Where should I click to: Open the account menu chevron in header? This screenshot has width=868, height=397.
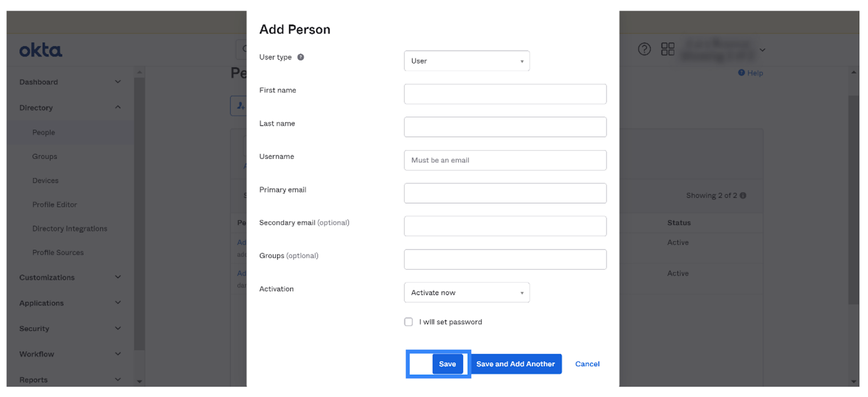point(762,50)
